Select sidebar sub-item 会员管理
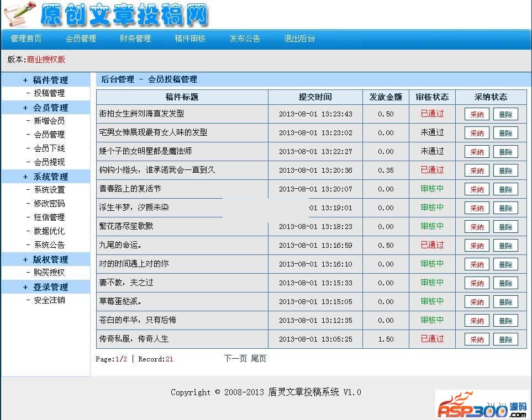 tap(49, 135)
